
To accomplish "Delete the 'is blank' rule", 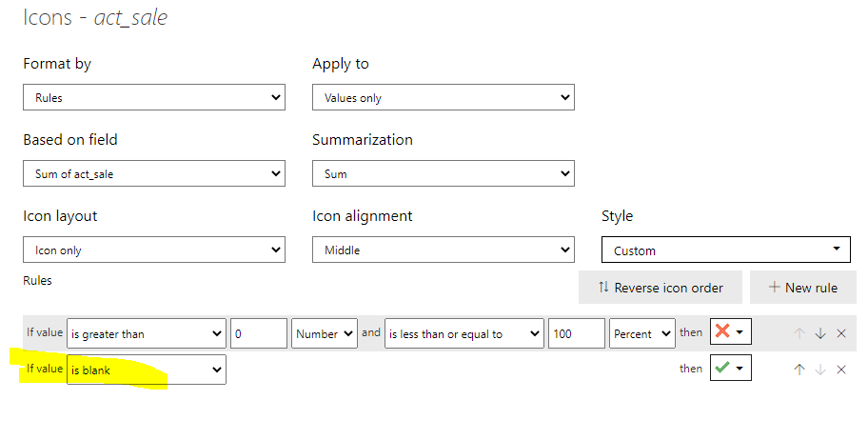I will (841, 370).
